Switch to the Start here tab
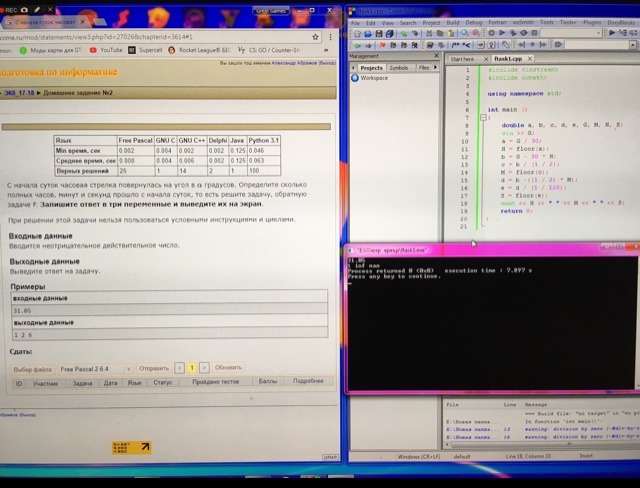Screen dimensions: 640x488 pyautogui.click(x=462, y=59)
